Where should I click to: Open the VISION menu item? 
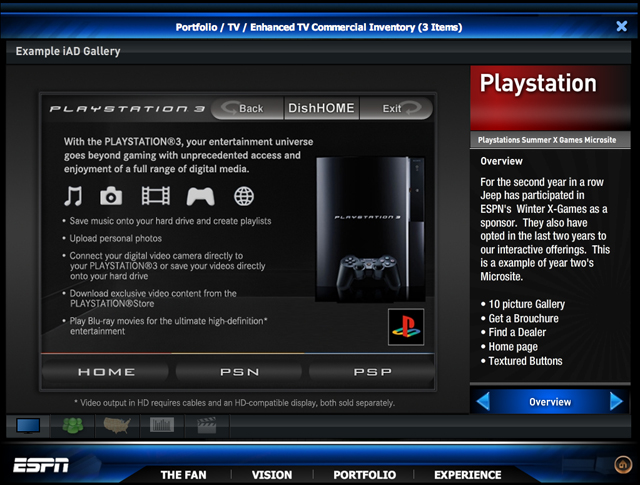point(272,475)
